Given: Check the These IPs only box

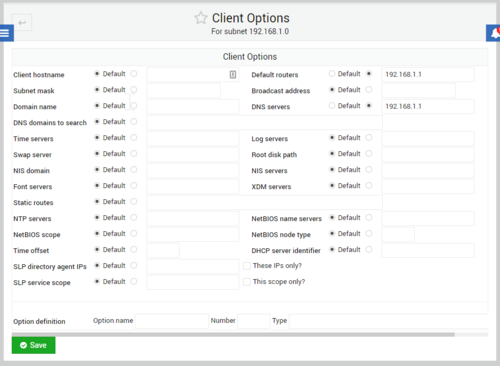Looking at the screenshot, I should 247,266.
